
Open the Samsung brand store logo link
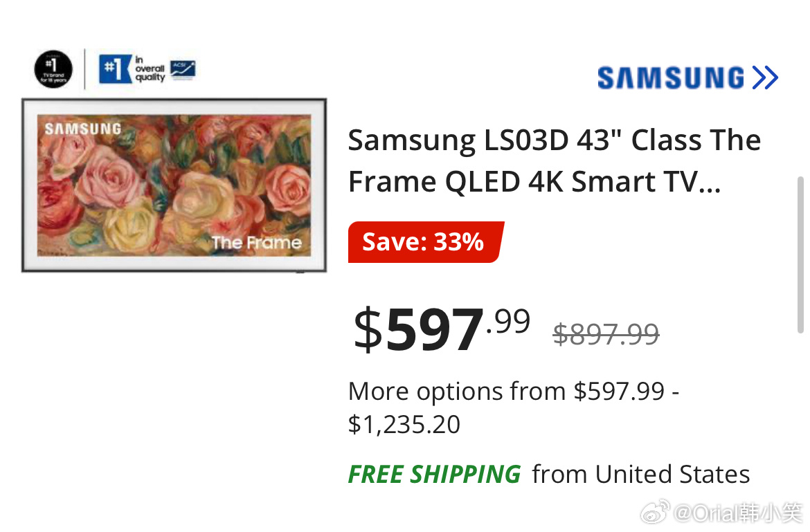(x=687, y=78)
